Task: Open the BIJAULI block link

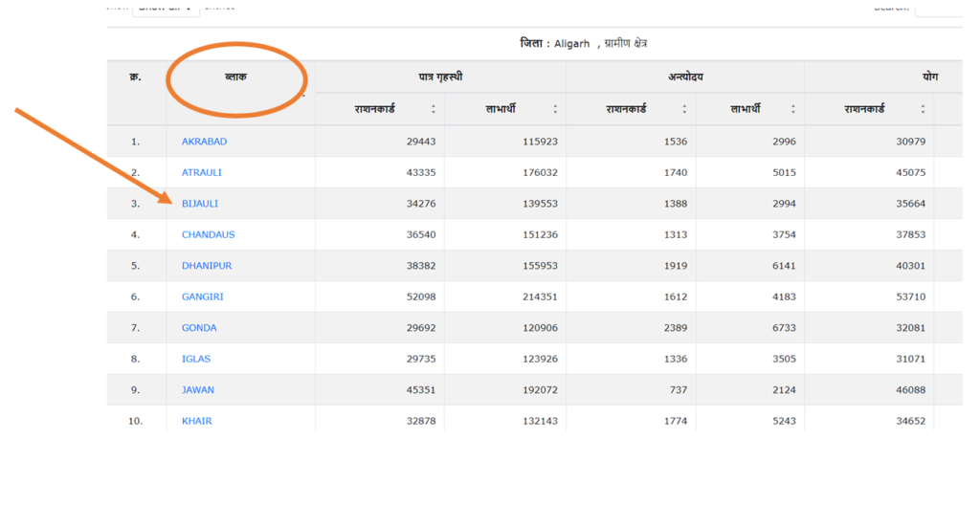Action: pyautogui.click(x=200, y=204)
